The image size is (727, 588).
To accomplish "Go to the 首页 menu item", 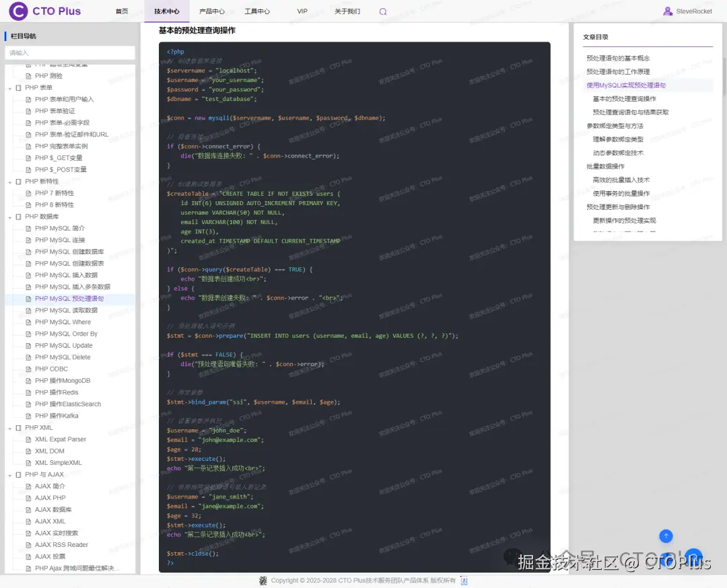I will click(x=122, y=11).
